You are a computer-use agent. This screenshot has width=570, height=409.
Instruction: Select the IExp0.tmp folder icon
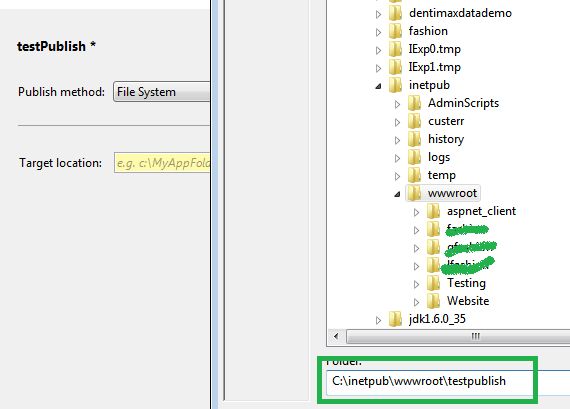(395, 49)
